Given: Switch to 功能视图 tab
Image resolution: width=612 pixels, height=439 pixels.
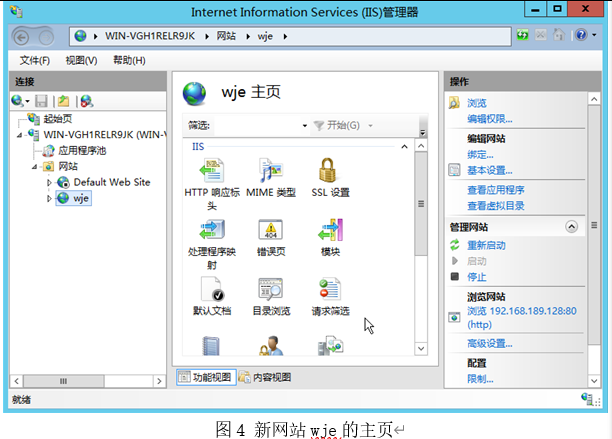Looking at the screenshot, I should (x=206, y=377).
